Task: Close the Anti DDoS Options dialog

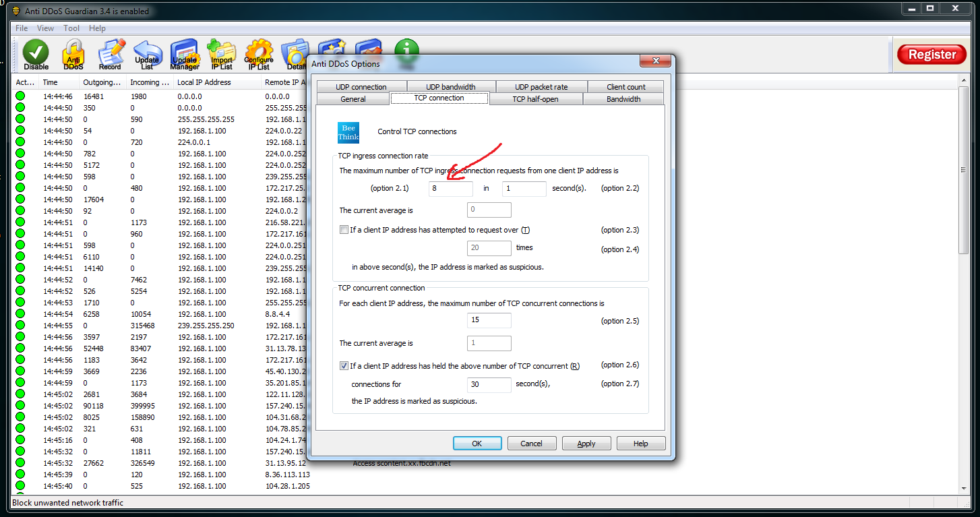Action: (x=656, y=62)
